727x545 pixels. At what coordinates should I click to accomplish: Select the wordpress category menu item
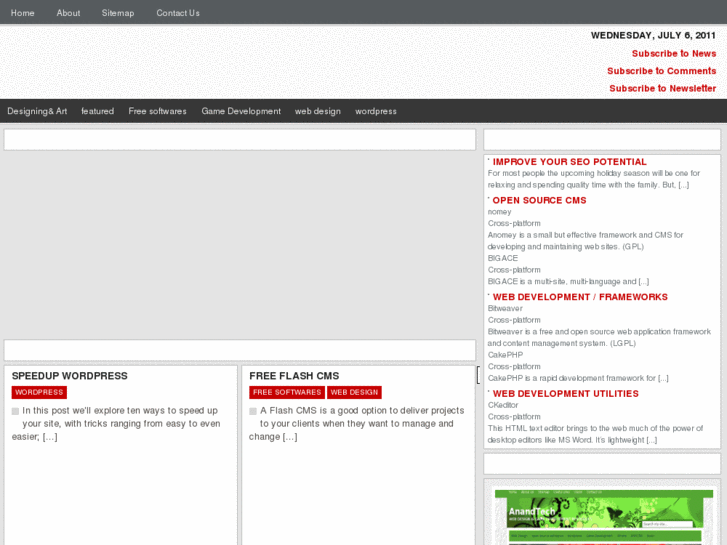click(376, 111)
